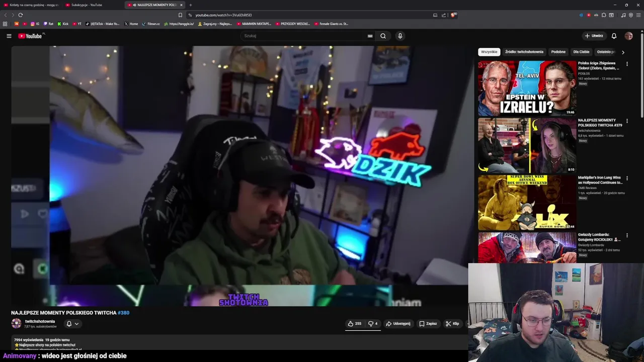The image size is (644, 362).
Task: Click the browser address bar URL
Action: point(223,15)
